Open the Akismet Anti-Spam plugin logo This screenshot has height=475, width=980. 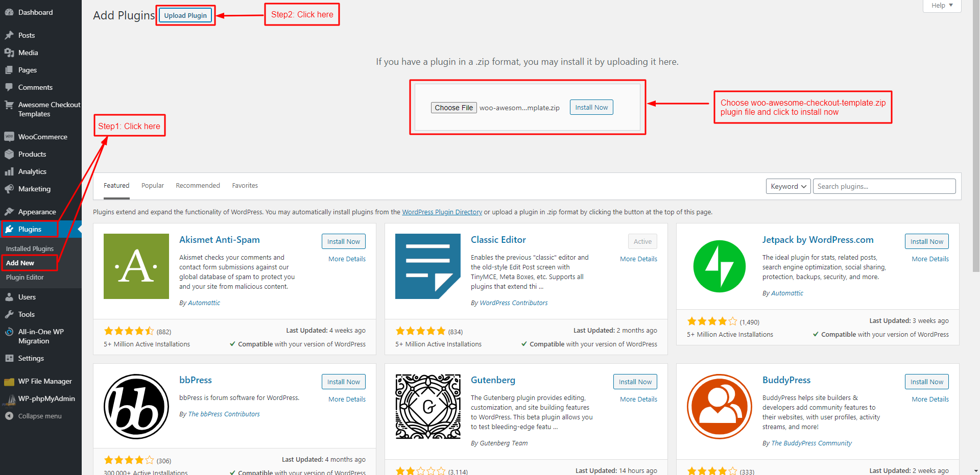[x=136, y=266]
